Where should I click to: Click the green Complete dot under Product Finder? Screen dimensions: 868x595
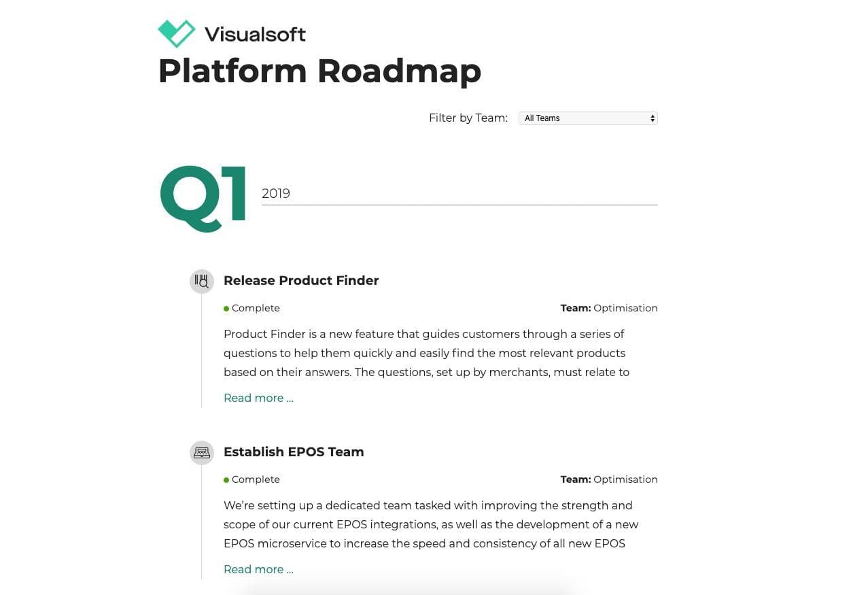coord(226,309)
